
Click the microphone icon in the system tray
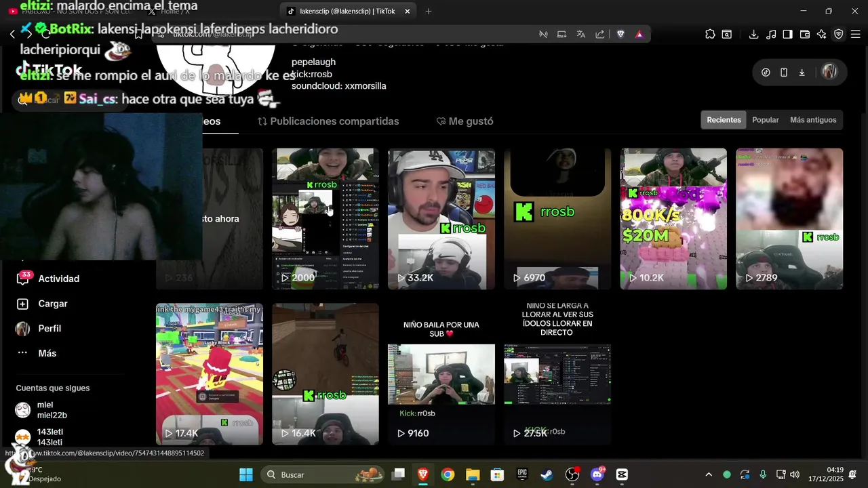point(763,474)
